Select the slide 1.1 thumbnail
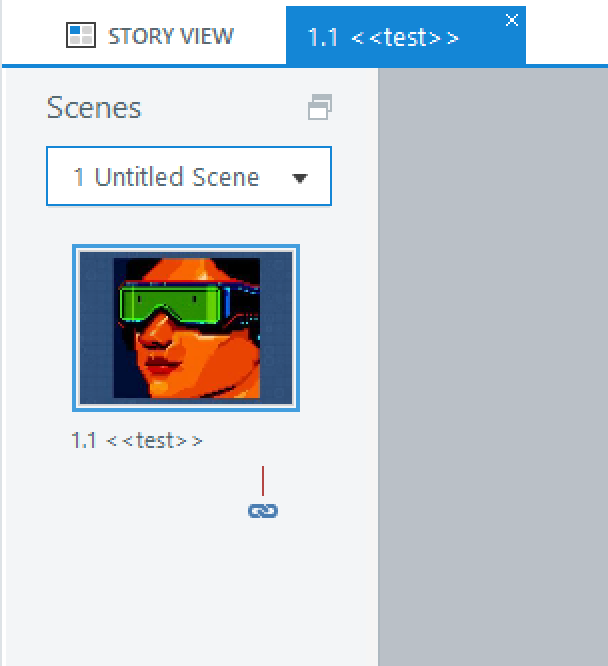This screenshot has width=608, height=666. [186, 328]
